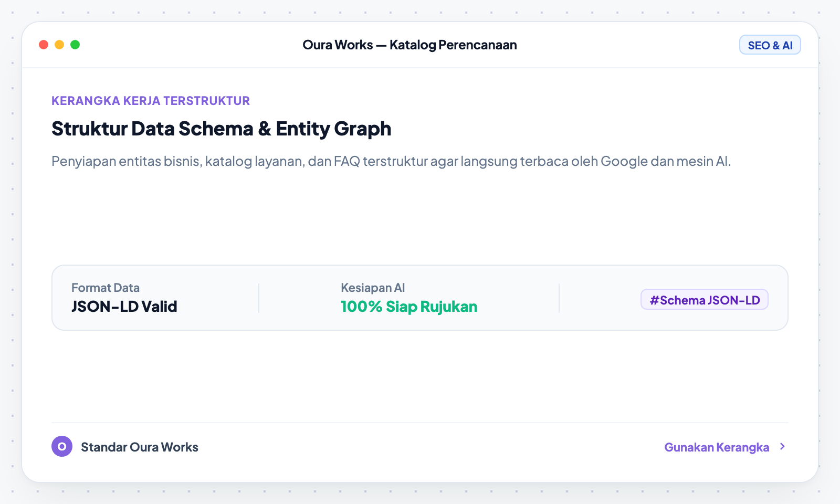The height and width of the screenshot is (504, 840).
Task: Click the Penyiapan entitas bisnis description text
Action: point(391,161)
